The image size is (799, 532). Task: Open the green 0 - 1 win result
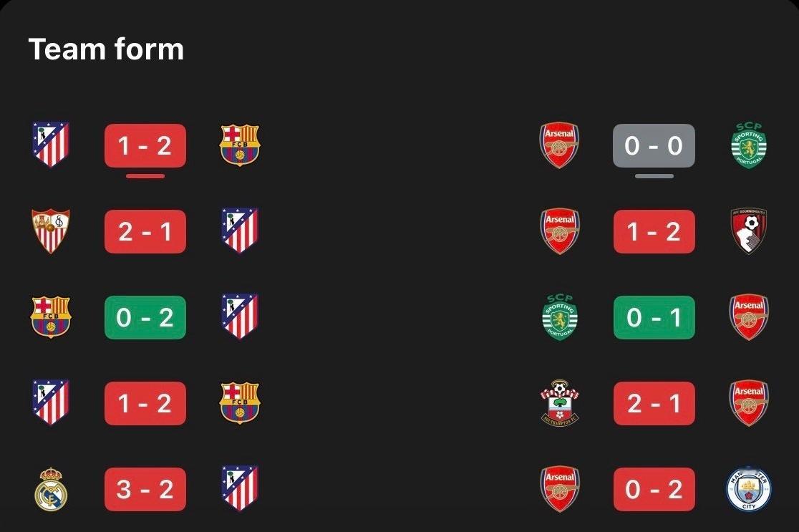pyautogui.click(x=654, y=317)
